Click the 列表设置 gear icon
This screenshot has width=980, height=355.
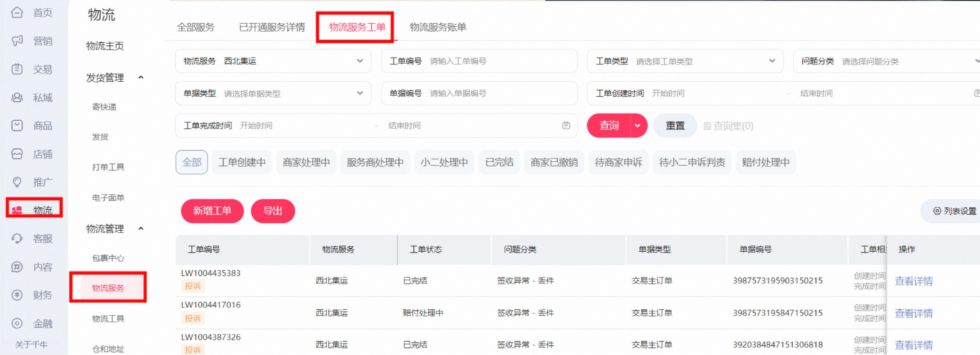pyautogui.click(x=937, y=211)
